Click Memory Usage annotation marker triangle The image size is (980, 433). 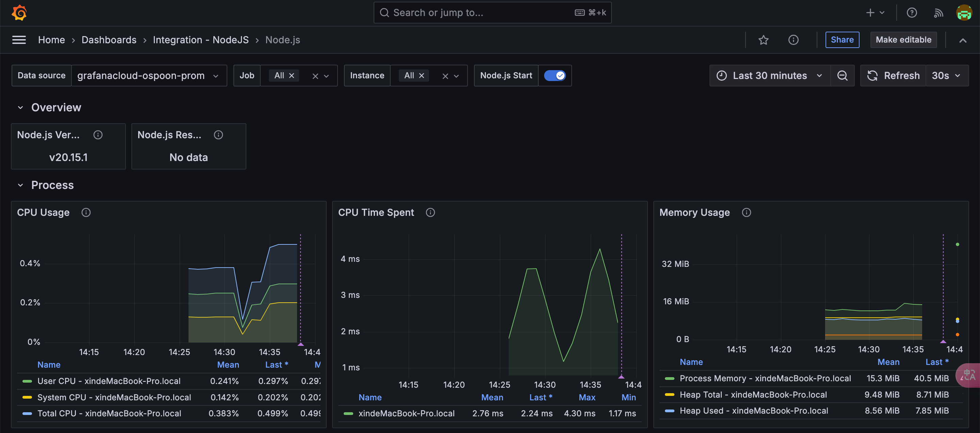[x=943, y=342]
